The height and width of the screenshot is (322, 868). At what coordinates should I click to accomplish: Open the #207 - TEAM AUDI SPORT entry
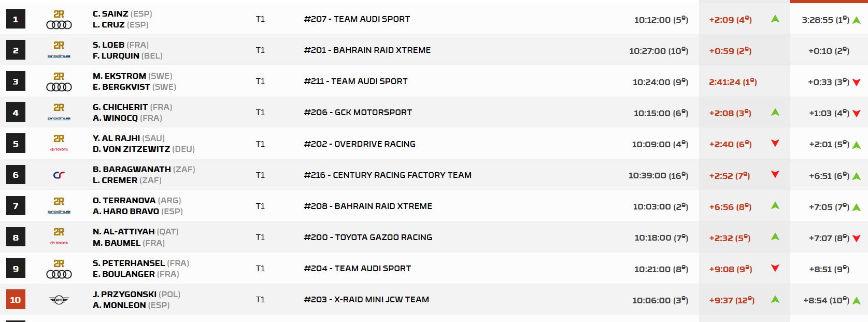tap(357, 19)
